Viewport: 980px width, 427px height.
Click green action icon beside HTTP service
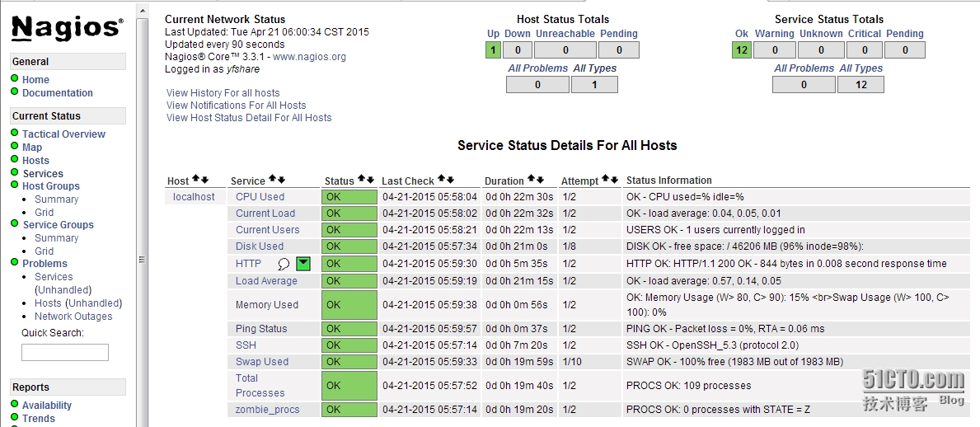tap(303, 264)
